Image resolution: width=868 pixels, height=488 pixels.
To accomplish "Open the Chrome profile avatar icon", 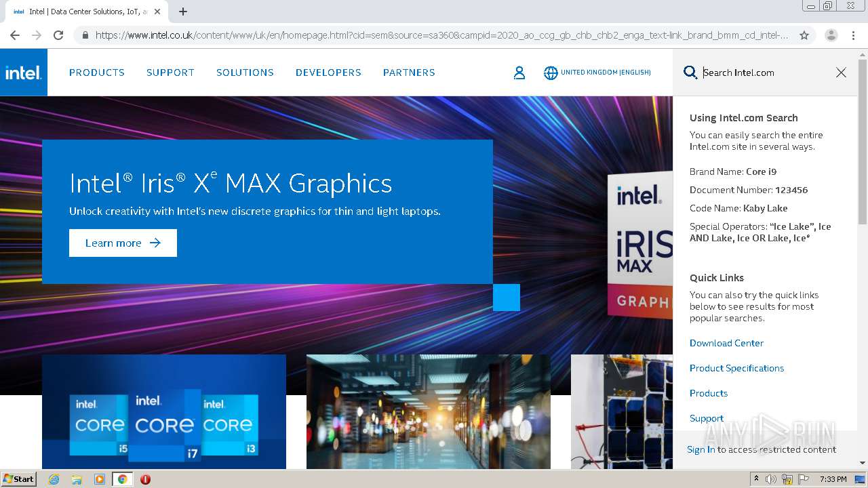I will pyautogui.click(x=831, y=35).
